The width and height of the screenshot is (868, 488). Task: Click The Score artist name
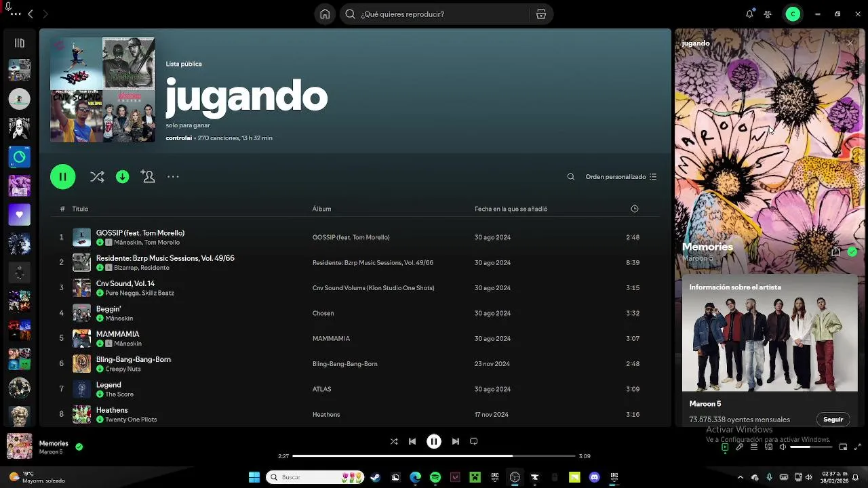click(x=119, y=394)
